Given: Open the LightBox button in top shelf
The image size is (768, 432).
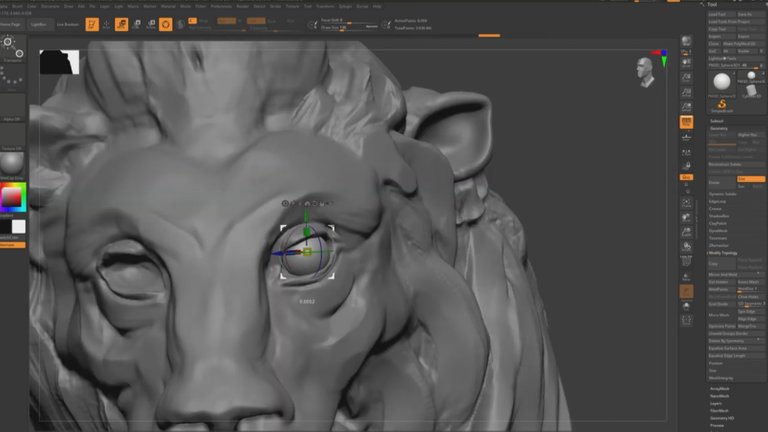Looking at the screenshot, I should [39, 24].
